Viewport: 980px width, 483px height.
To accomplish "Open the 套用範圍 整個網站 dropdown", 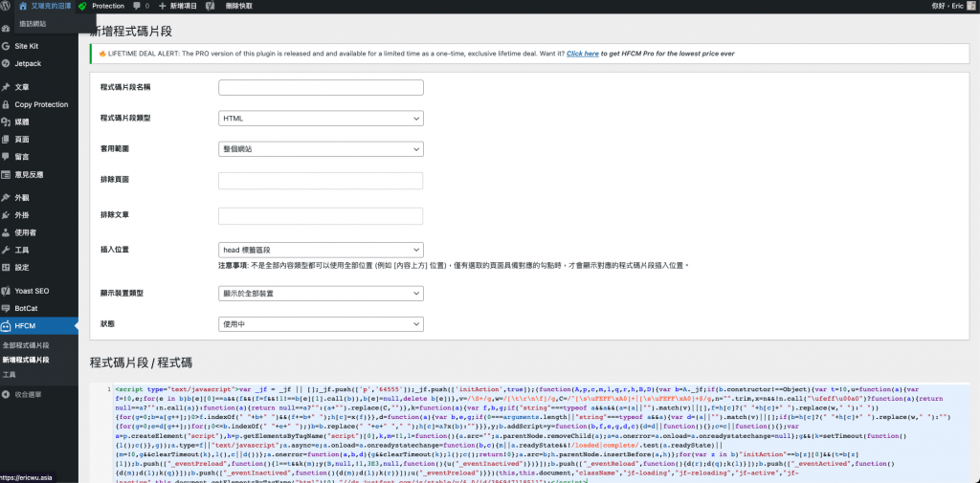I will pos(321,149).
